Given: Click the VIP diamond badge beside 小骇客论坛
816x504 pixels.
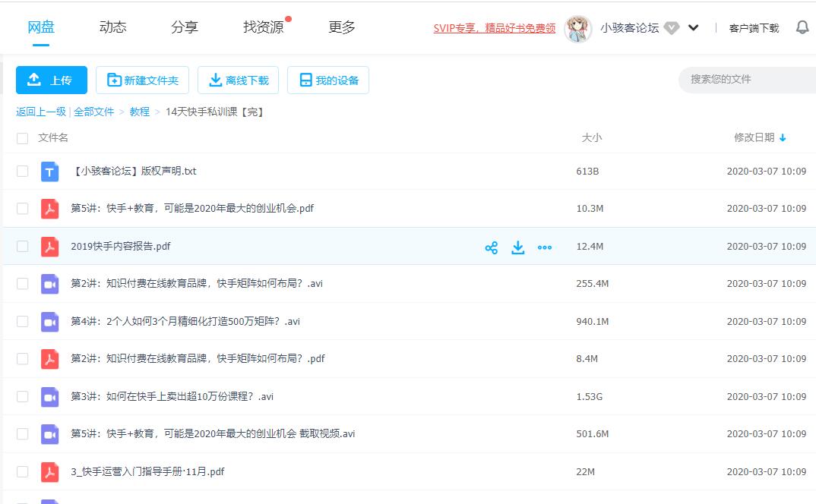Looking at the screenshot, I should click(672, 28).
